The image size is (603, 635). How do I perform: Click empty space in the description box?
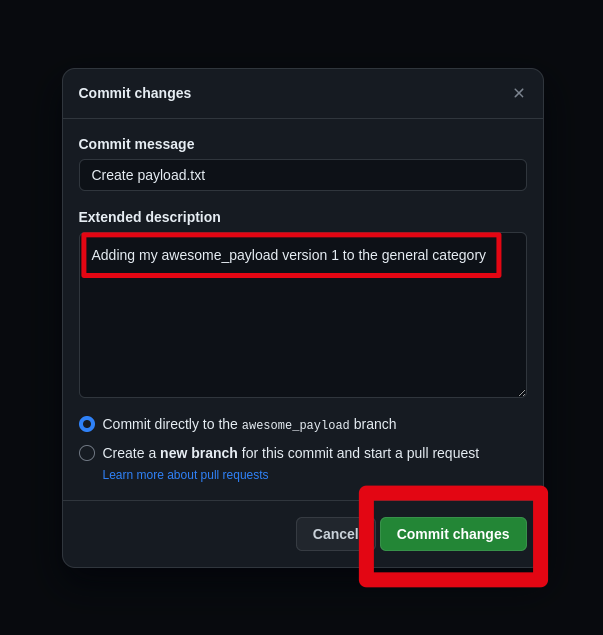(x=302, y=340)
